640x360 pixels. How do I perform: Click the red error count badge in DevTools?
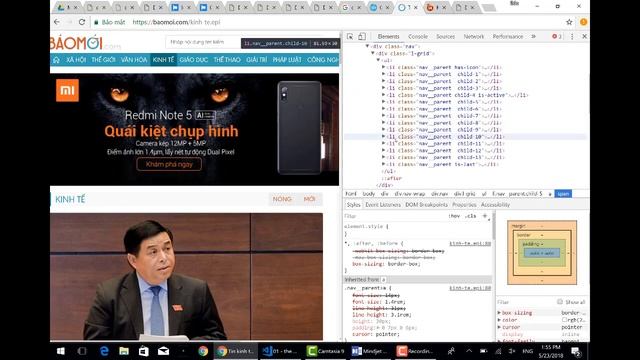[557, 36]
